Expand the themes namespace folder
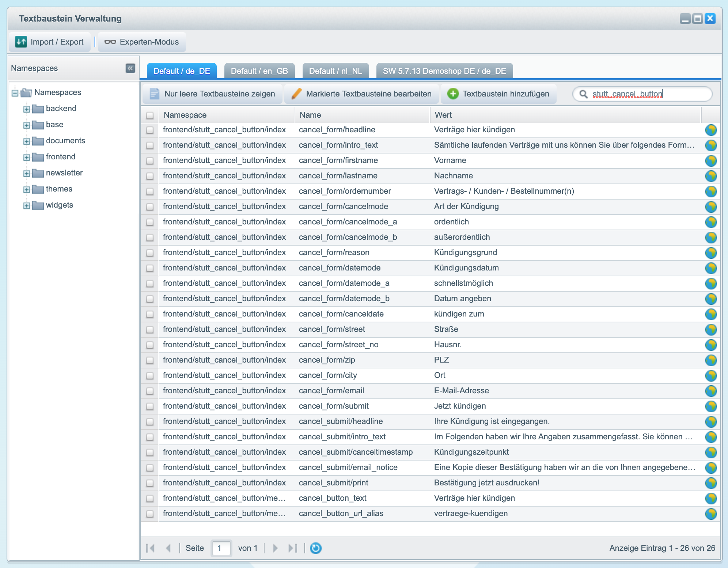This screenshot has width=728, height=568. point(27,190)
